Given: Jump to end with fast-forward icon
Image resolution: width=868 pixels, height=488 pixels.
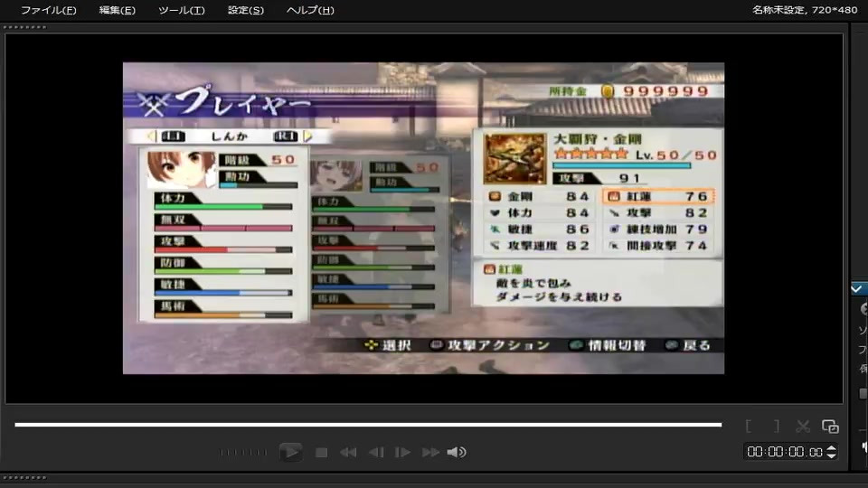Looking at the screenshot, I should (x=430, y=453).
